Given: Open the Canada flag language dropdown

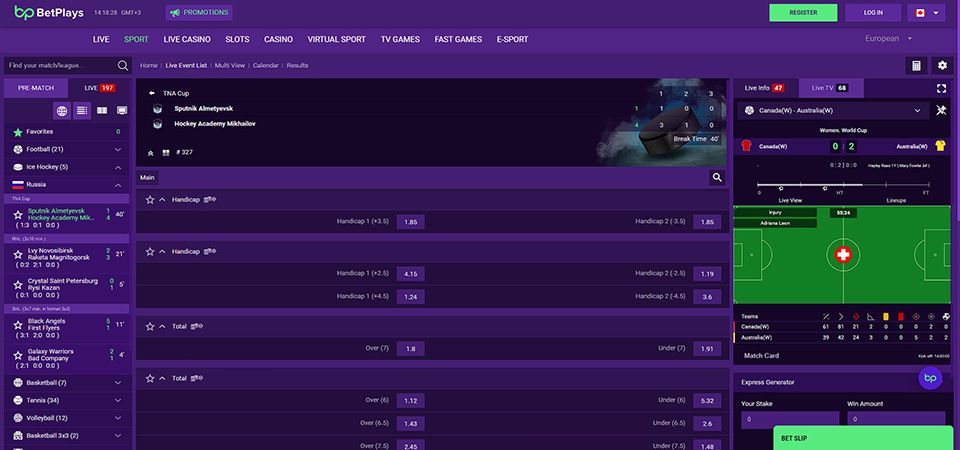Looking at the screenshot, I should coord(926,12).
